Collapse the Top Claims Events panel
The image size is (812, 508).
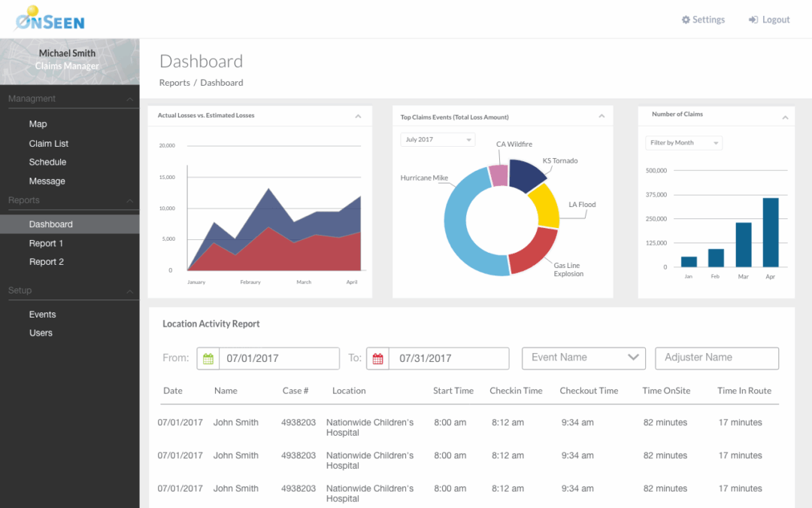(x=601, y=117)
